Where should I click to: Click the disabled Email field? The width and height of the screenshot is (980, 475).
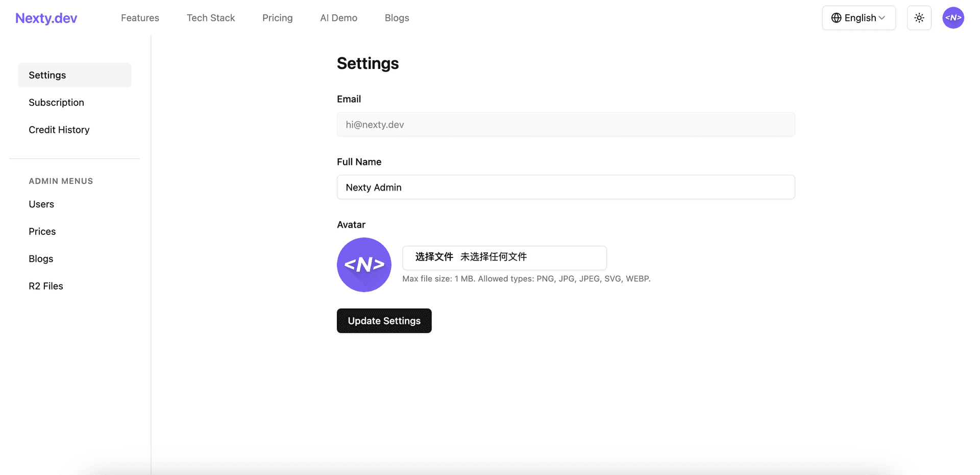566,124
